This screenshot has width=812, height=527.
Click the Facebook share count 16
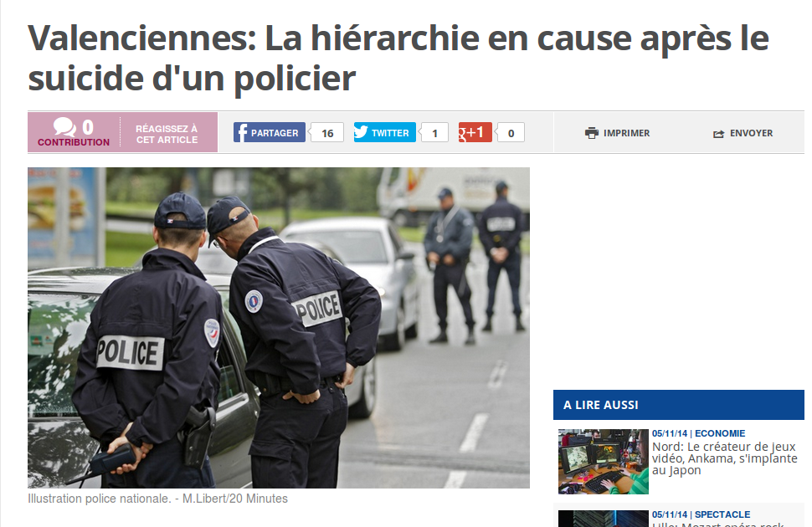[x=327, y=133]
